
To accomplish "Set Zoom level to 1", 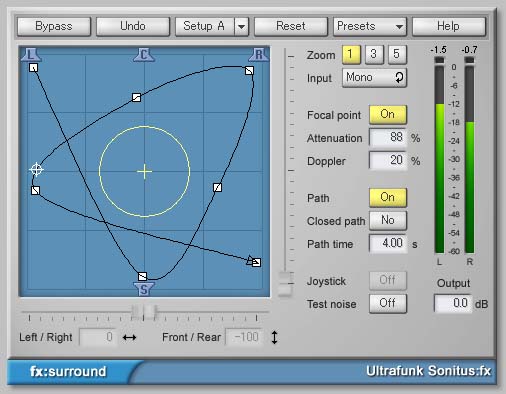I will coord(351,54).
